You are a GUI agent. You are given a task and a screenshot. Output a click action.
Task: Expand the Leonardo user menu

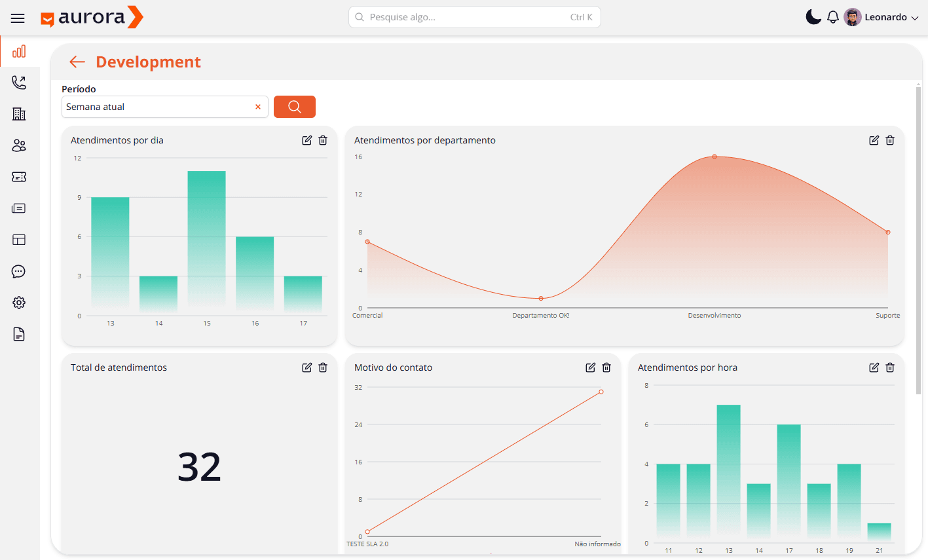point(884,18)
